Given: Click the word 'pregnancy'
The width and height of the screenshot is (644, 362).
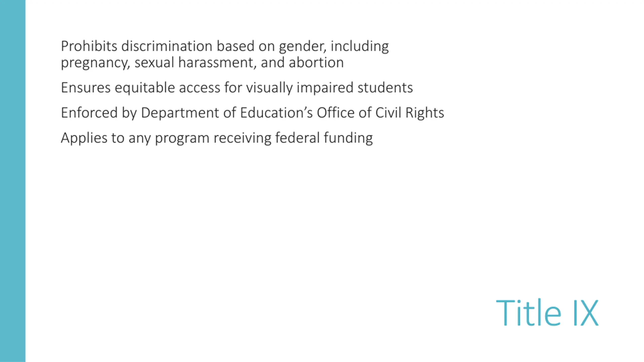Looking at the screenshot, I should coord(95,63).
